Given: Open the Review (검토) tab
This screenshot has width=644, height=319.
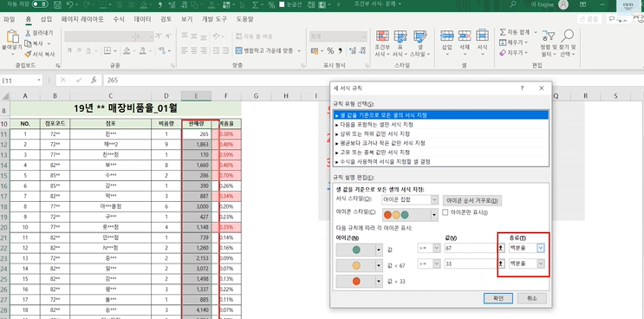Looking at the screenshot, I should [166, 19].
